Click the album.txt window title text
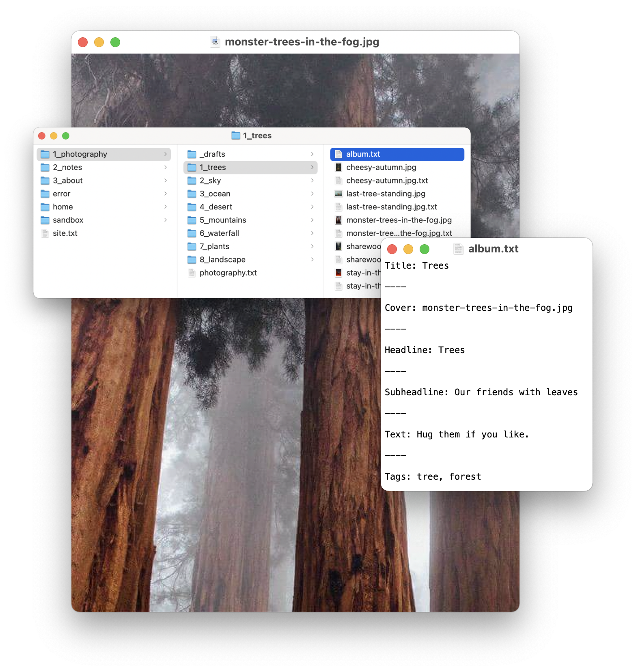Screen dimensions: 638x672 (493, 249)
